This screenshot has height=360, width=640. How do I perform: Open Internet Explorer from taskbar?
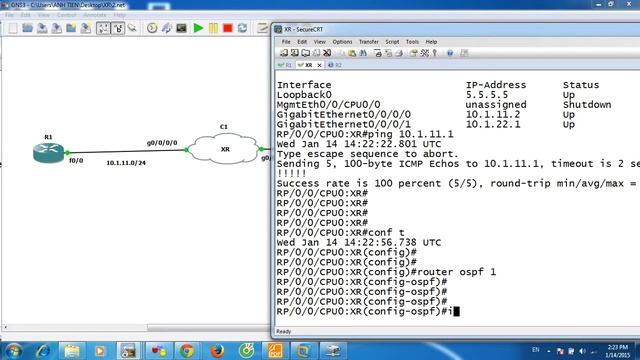pyautogui.click(x=43, y=351)
